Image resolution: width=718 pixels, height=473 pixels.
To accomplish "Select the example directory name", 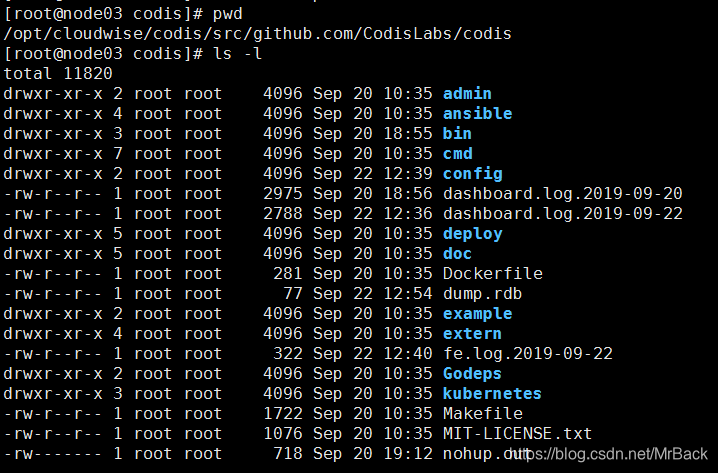I will click(x=477, y=314).
